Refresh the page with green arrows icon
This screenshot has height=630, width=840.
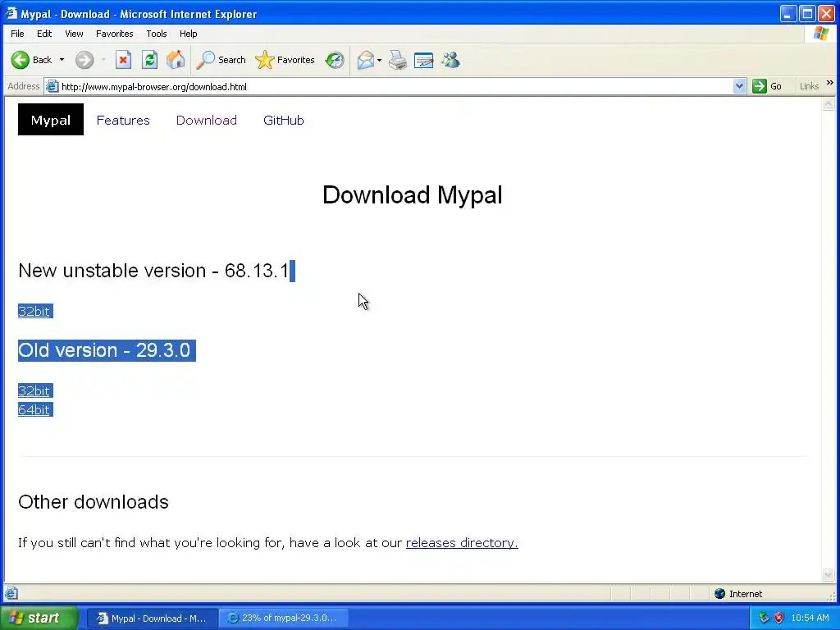(149, 60)
